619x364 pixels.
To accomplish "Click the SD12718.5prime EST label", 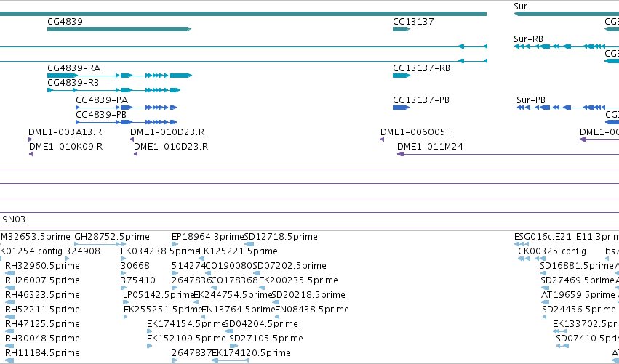I will click(281, 237).
